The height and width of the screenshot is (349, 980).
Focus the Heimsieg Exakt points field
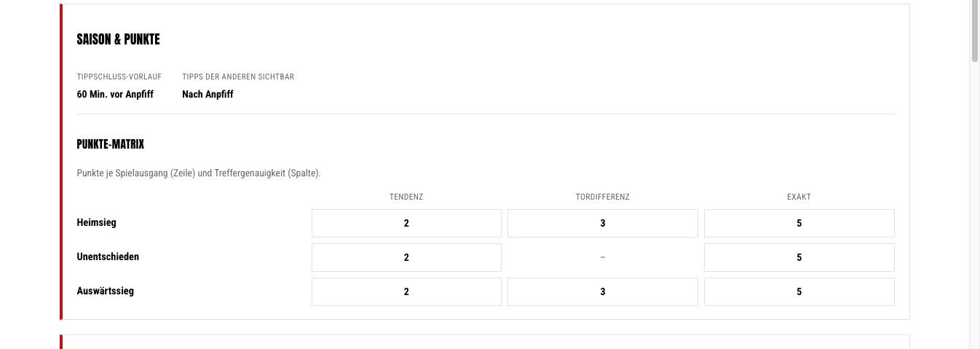click(x=799, y=224)
